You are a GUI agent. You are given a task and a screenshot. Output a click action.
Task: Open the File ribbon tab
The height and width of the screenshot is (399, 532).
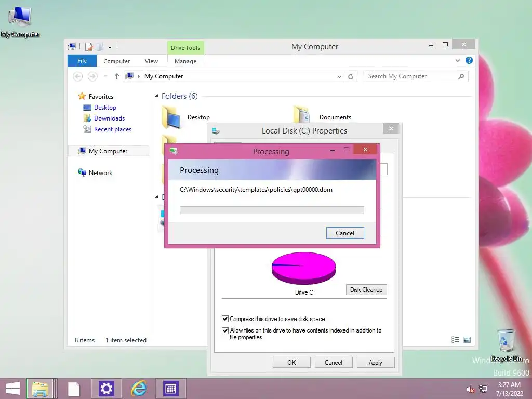click(x=82, y=61)
